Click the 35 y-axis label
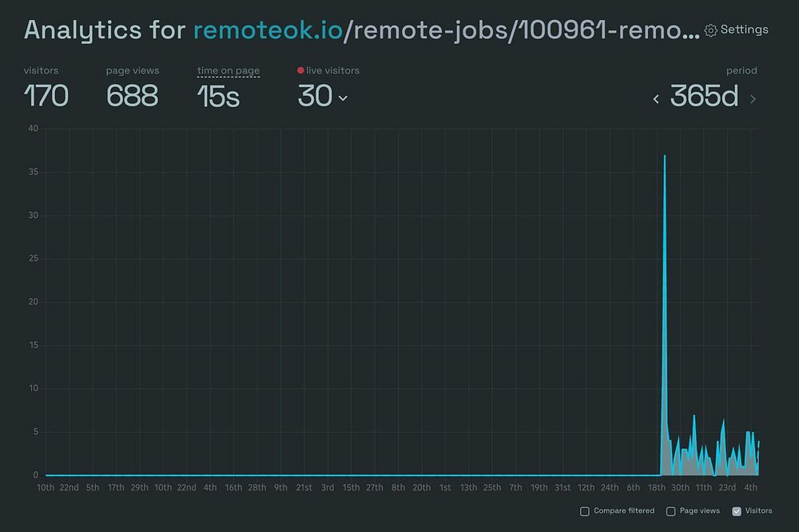Image resolution: width=799 pixels, height=532 pixels. tap(33, 172)
